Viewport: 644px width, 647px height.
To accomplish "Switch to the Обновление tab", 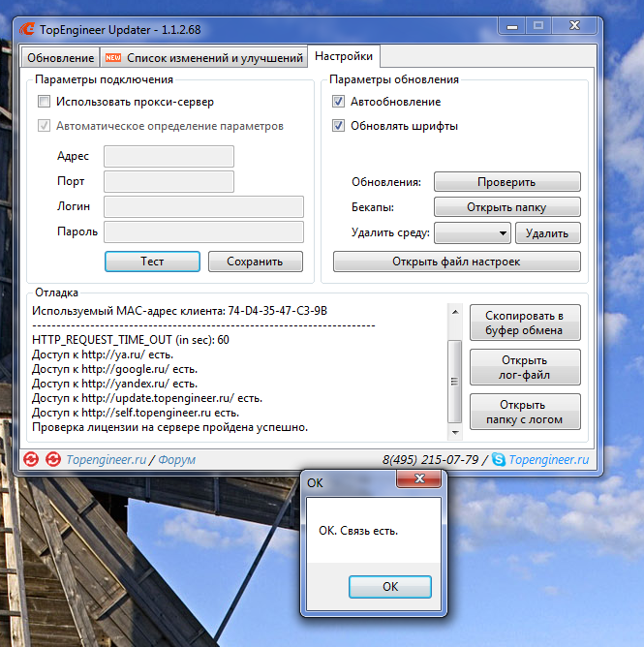I will [x=60, y=58].
